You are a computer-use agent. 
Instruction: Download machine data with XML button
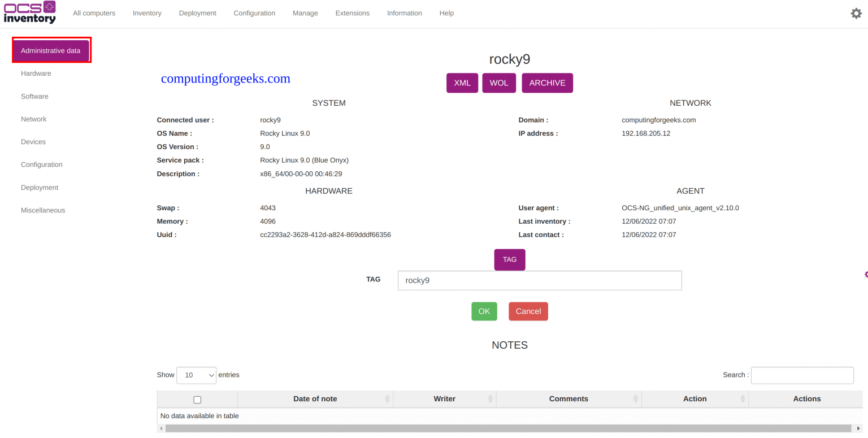point(462,83)
